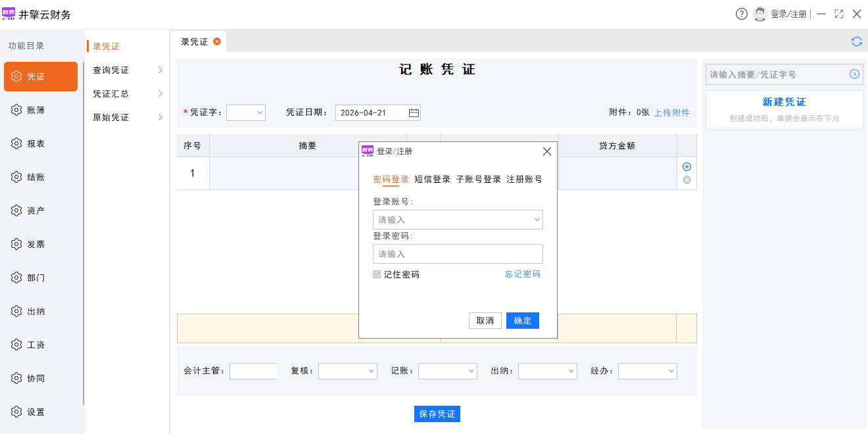Image resolution: width=868 pixels, height=434 pixels.
Task: Click the user avatar icon
Action: (760, 14)
